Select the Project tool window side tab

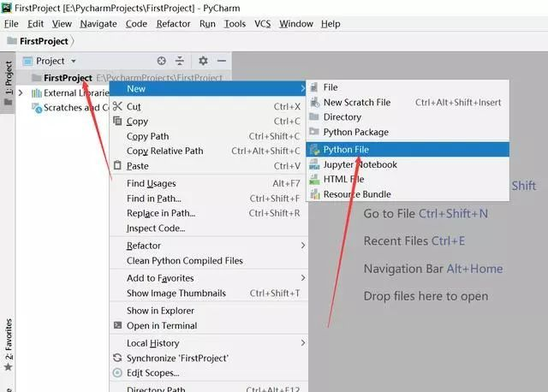tap(8, 82)
